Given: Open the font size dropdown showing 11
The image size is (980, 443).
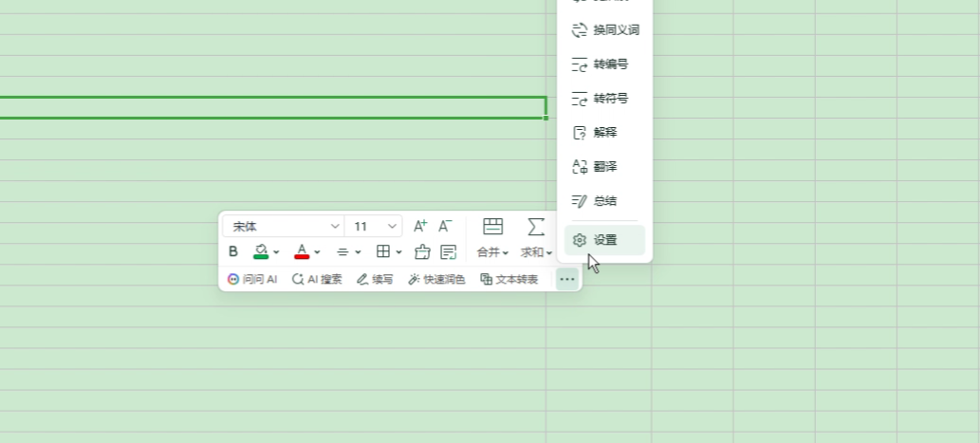Looking at the screenshot, I should click(x=375, y=227).
